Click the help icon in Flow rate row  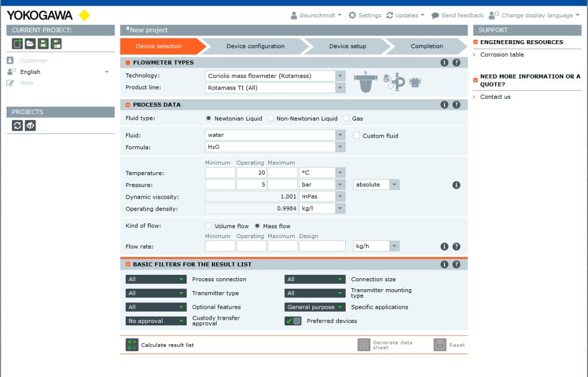tap(457, 246)
